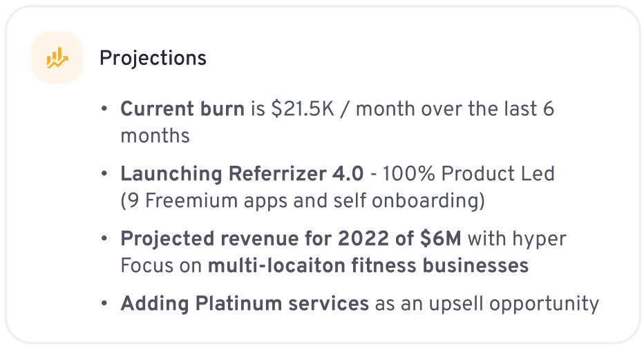Click the bullet before Current burn
This screenshot has height=348, width=644.
pos(104,109)
